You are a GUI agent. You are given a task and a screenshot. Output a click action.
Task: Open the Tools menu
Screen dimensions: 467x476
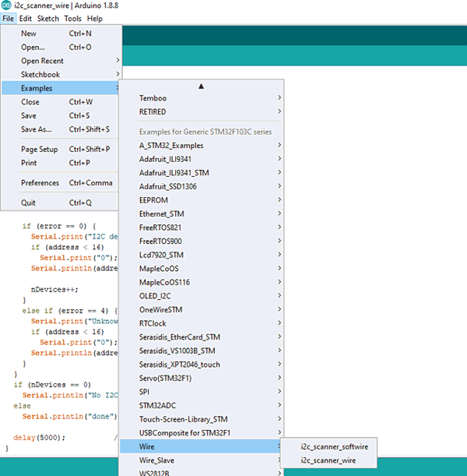(x=73, y=19)
